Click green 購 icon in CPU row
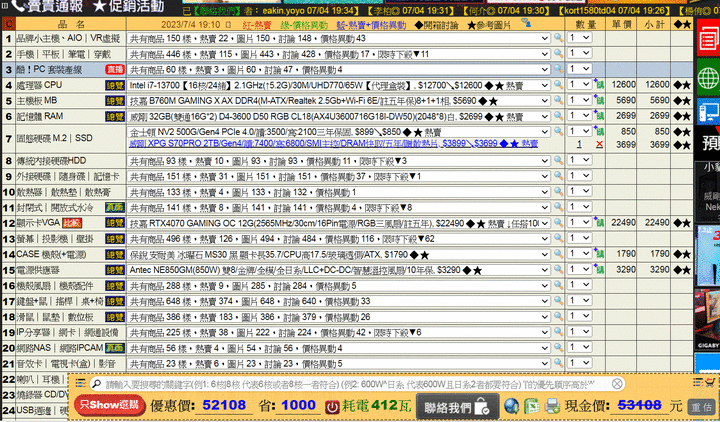 (599, 84)
